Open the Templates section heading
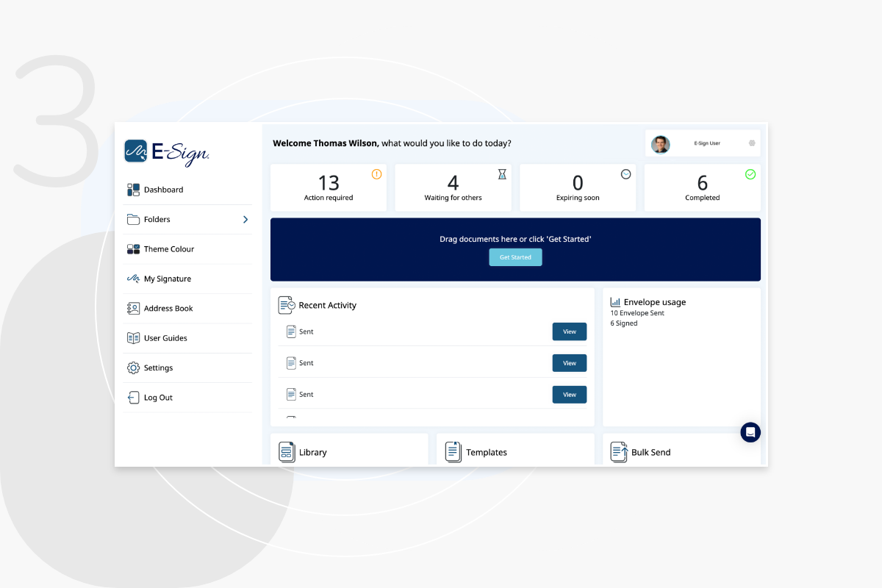This screenshot has width=882, height=588. click(x=487, y=453)
